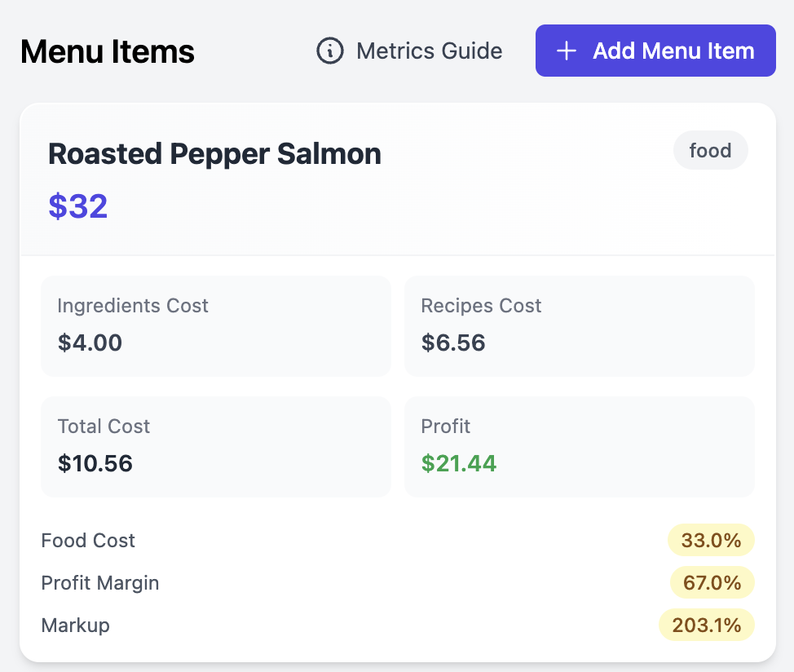This screenshot has height=672, width=794.
Task: Click the Profit Margin label
Action: click(99, 582)
